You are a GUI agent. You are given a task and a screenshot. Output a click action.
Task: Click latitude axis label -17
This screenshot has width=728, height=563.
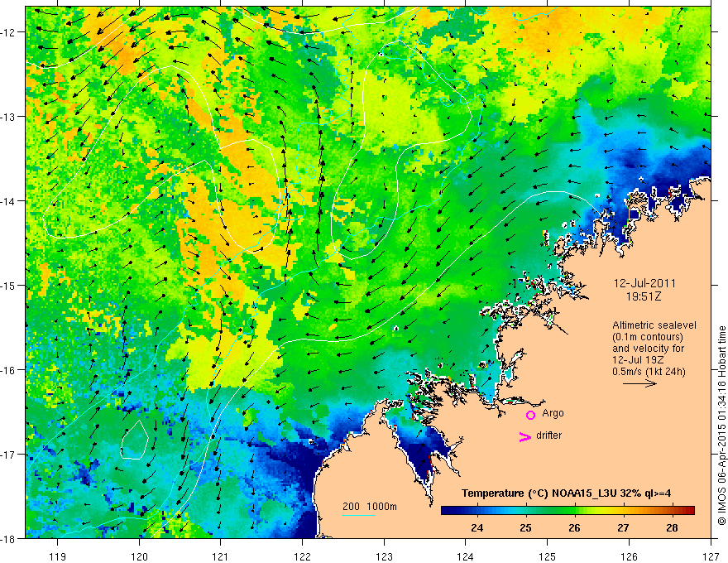pos(8,455)
